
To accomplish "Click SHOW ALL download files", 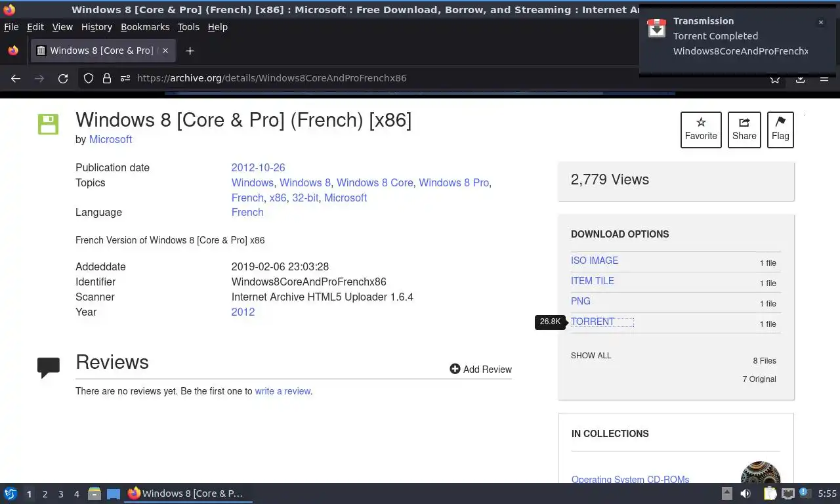I will (x=591, y=356).
